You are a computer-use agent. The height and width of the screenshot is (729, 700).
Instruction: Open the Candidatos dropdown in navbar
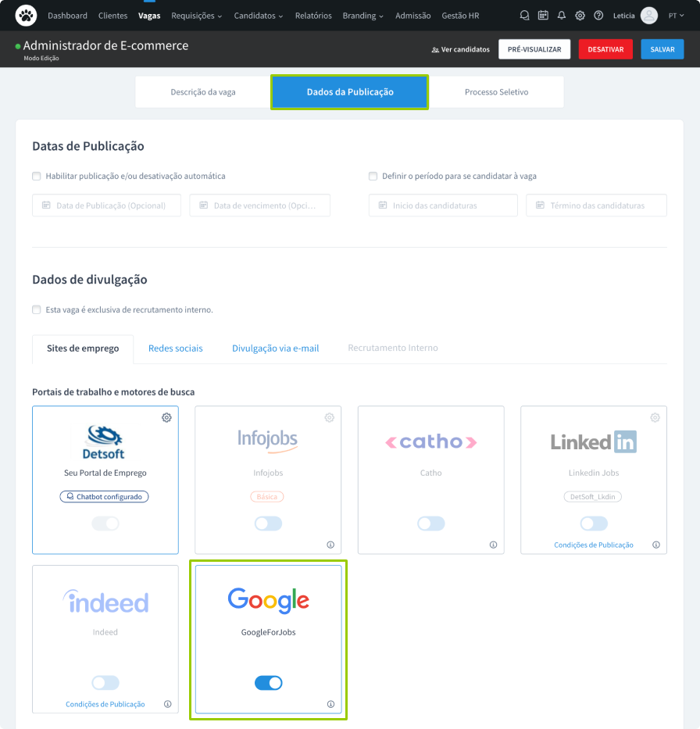tap(258, 16)
